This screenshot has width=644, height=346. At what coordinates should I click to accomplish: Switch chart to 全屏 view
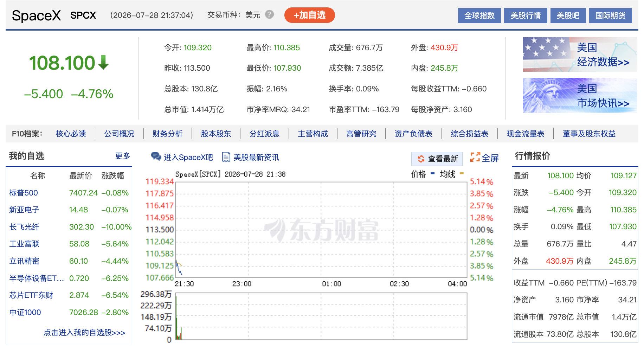490,158
